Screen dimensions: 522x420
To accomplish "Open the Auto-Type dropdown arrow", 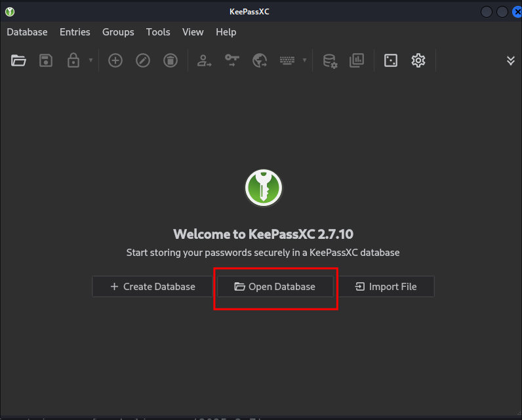I will tap(304, 60).
